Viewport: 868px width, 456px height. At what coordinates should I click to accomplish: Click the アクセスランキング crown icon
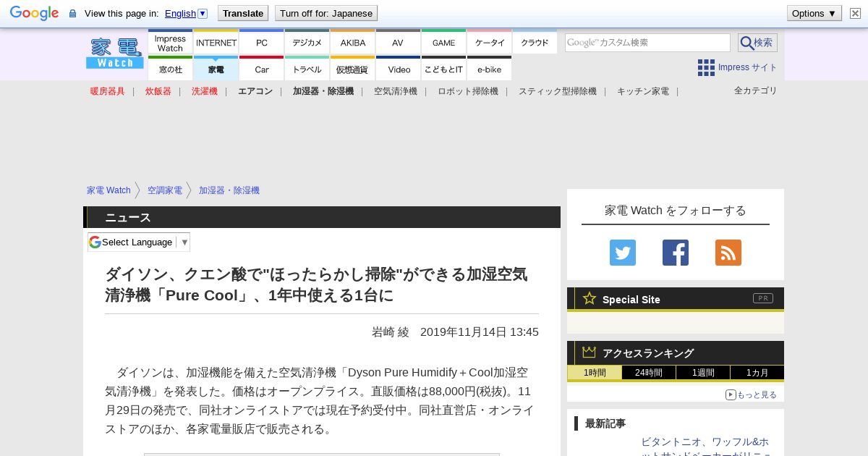click(x=590, y=352)
